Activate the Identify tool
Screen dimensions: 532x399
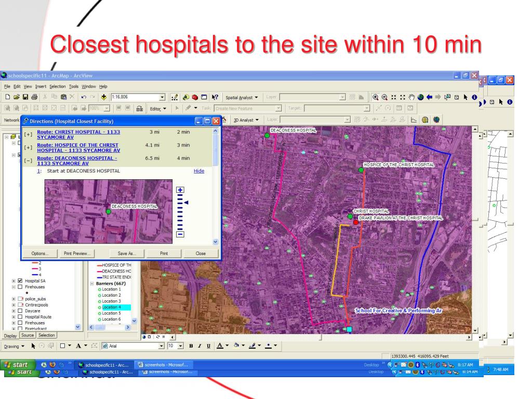coord(474,97)
